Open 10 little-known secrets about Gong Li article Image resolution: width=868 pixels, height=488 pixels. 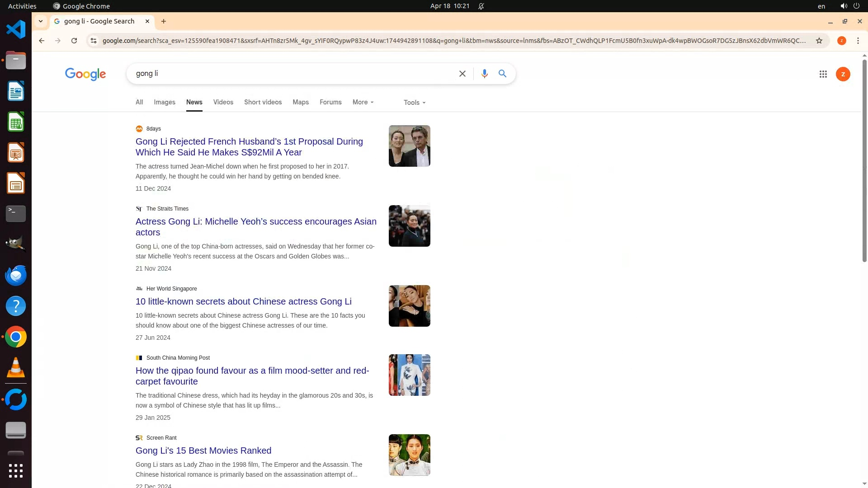[x=243, y=301]
